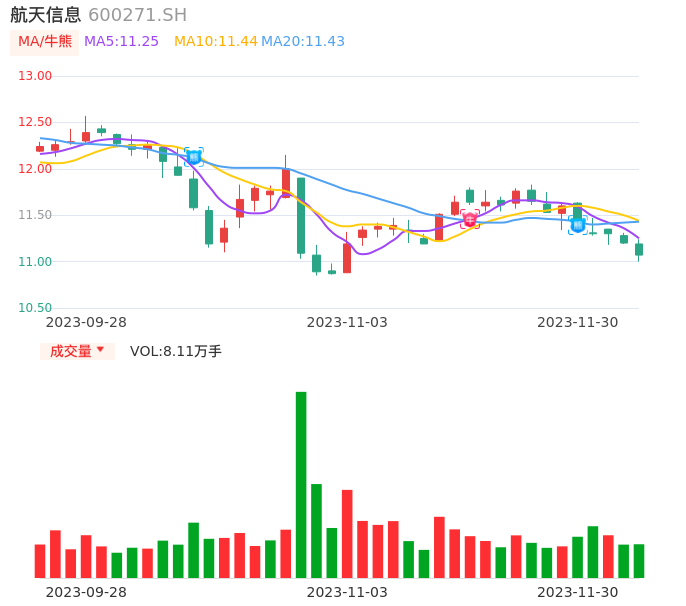Click the red bull marker icon mid-November
Image resolution: width=686 pixels, height=606 pixels.
click(x=470, y=220)
